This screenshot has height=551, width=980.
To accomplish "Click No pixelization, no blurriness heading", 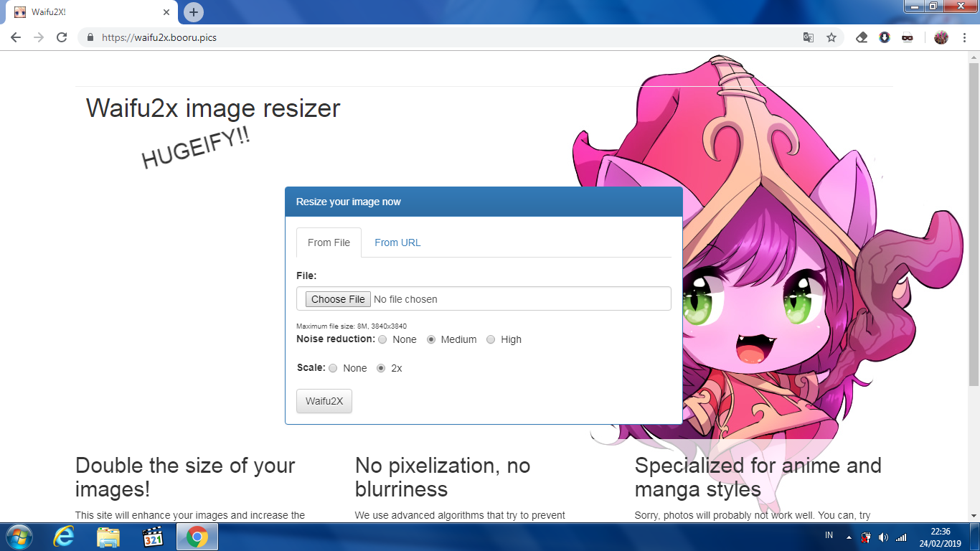I will pyautogui.click(x=443, y=477).
